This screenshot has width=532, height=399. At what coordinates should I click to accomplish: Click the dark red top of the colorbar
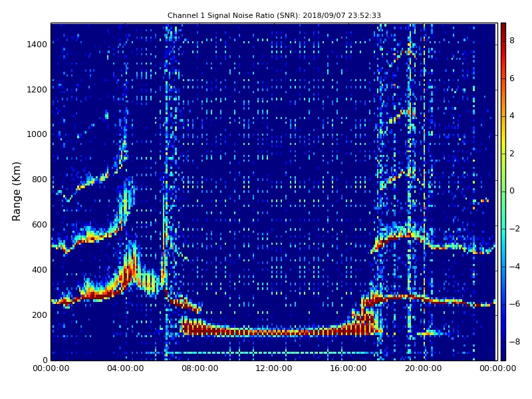tap(503, 27)
